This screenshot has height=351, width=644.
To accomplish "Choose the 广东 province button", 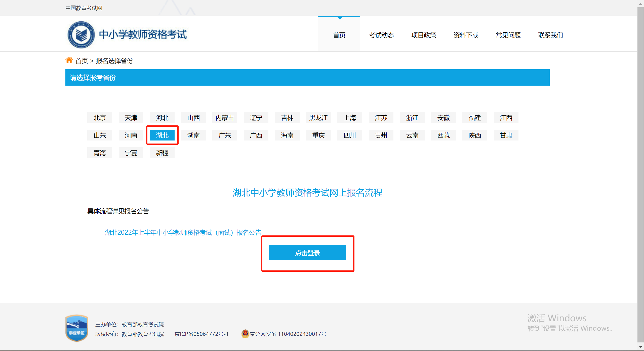I will 225,135.
